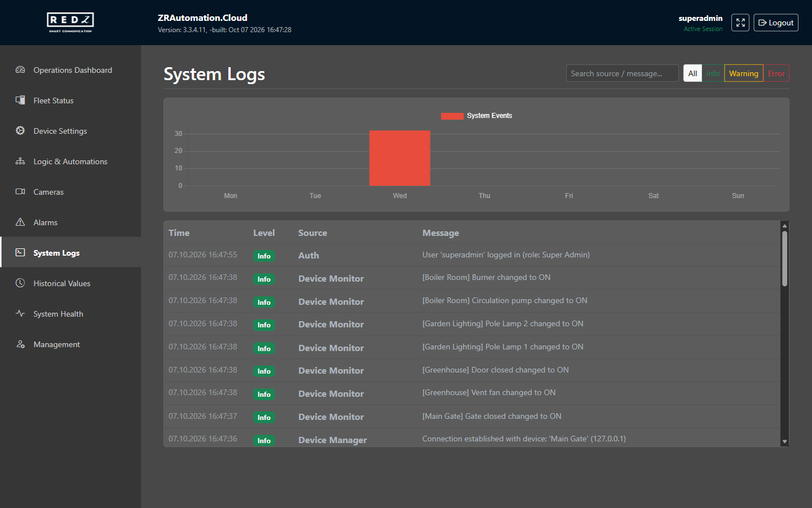Click the System Events legend label
This screenshot has width=812, height=508.
click(x=489, y=116)
